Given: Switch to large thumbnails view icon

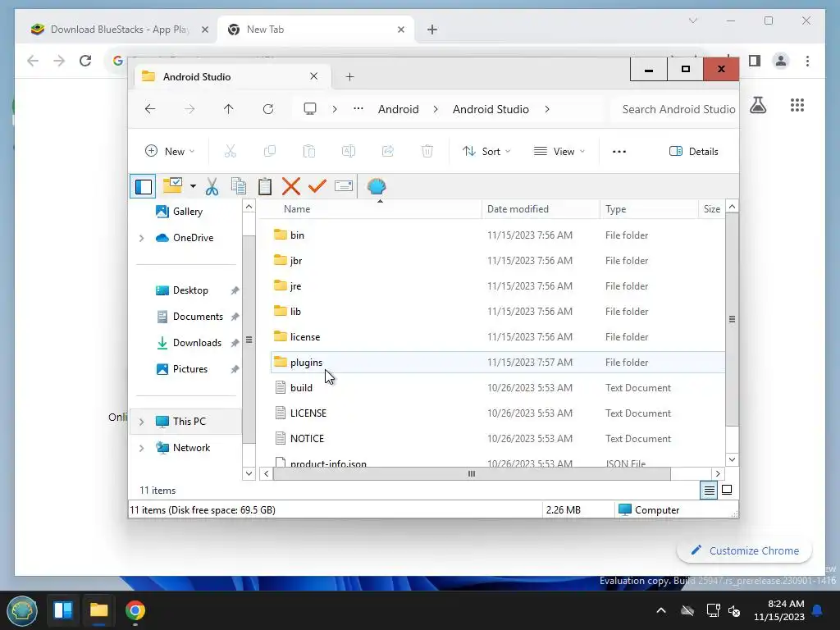Looking at the screenshot, I should point(727,491).
